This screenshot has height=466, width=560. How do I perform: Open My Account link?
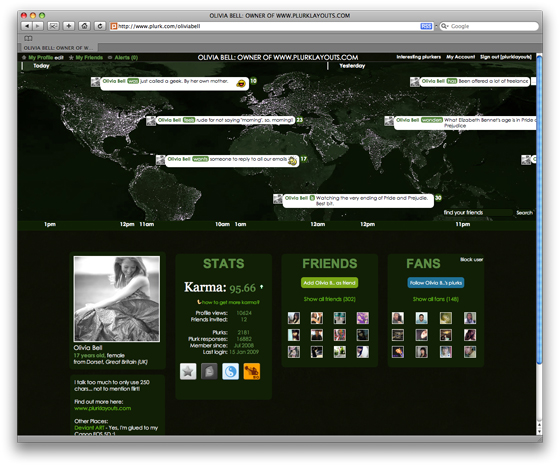click(x=460, y=57)
